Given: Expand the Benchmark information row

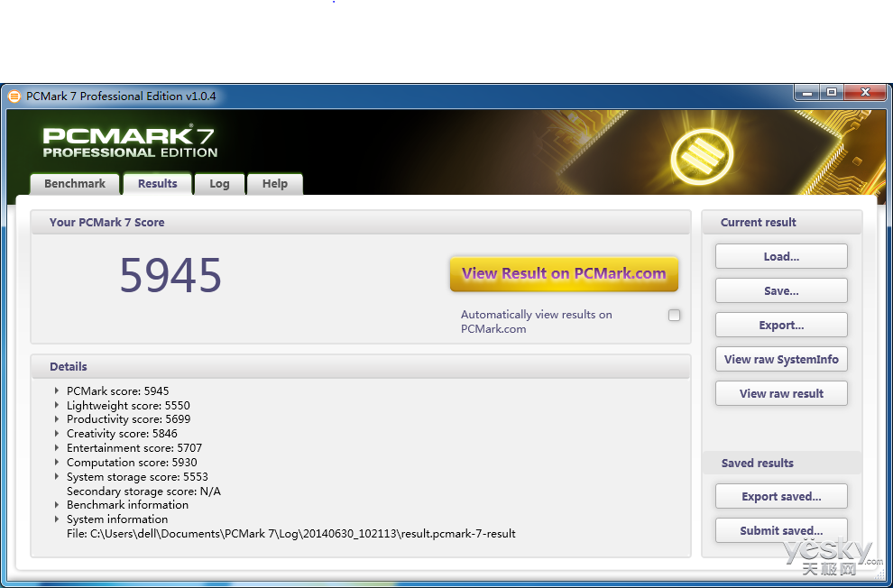Looking at the screenshot, I should (x=57, y=505).
